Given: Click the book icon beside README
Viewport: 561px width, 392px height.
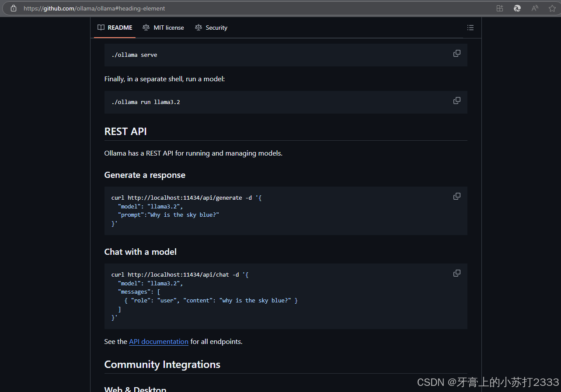Looking at the screenshot, I should click(x=101, y=28).
